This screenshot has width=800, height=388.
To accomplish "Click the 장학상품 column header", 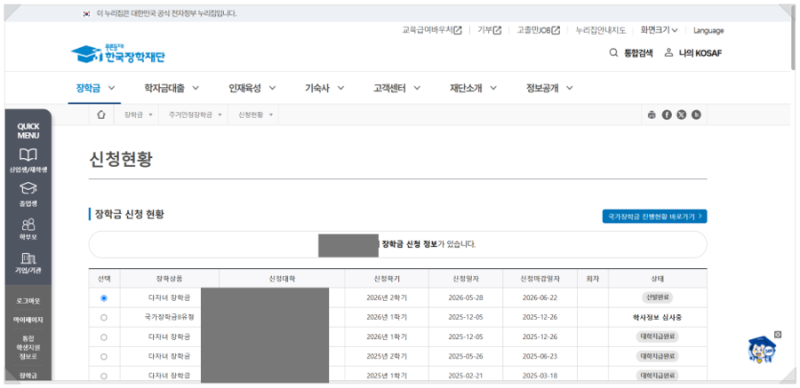I will pyautogui.click(x=169, y=279).
